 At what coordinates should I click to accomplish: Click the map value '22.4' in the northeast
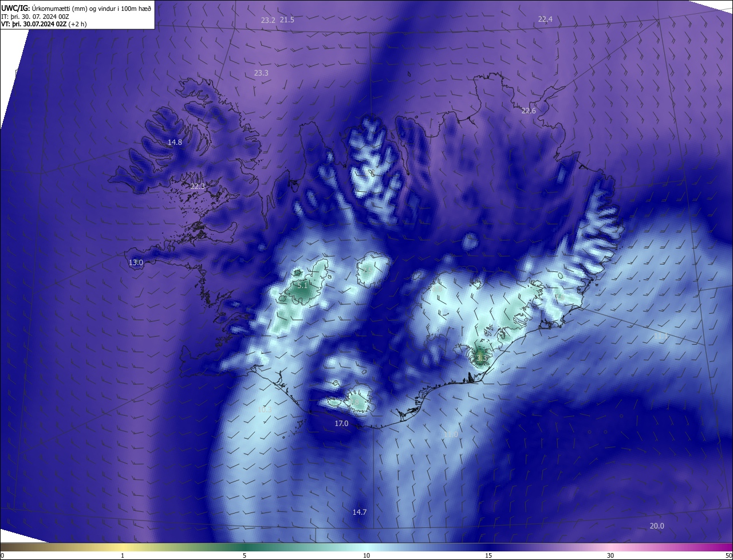(x=545, y=19)
